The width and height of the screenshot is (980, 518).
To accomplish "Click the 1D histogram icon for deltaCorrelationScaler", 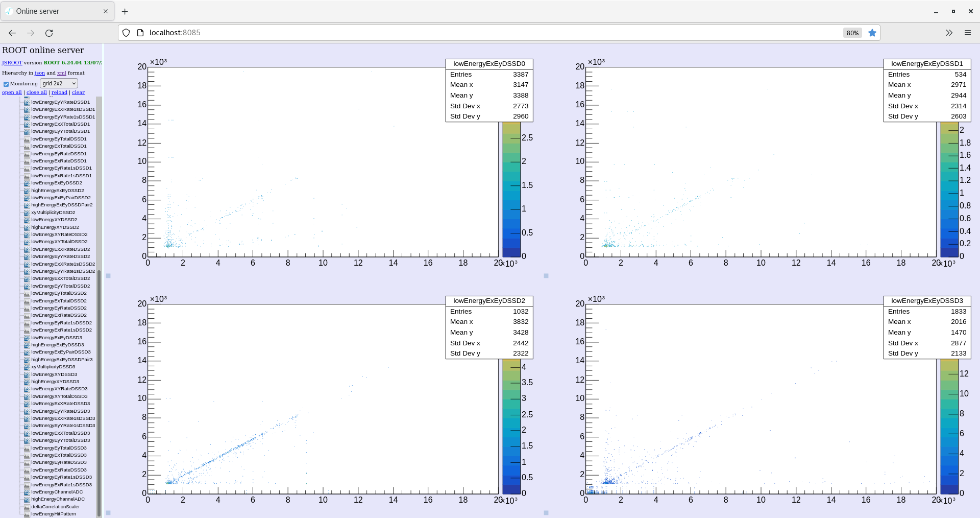I will (x=27, y=507).
